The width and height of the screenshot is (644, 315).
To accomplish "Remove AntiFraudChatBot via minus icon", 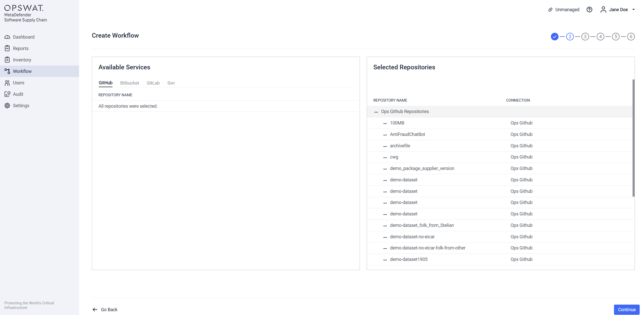I will (385, 135).
